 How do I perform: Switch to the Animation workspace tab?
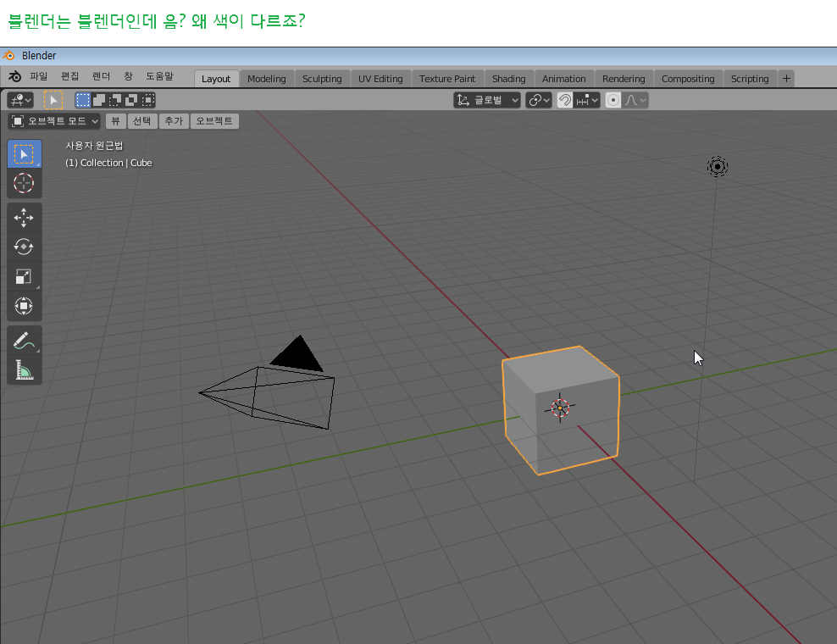pos(563,79)
